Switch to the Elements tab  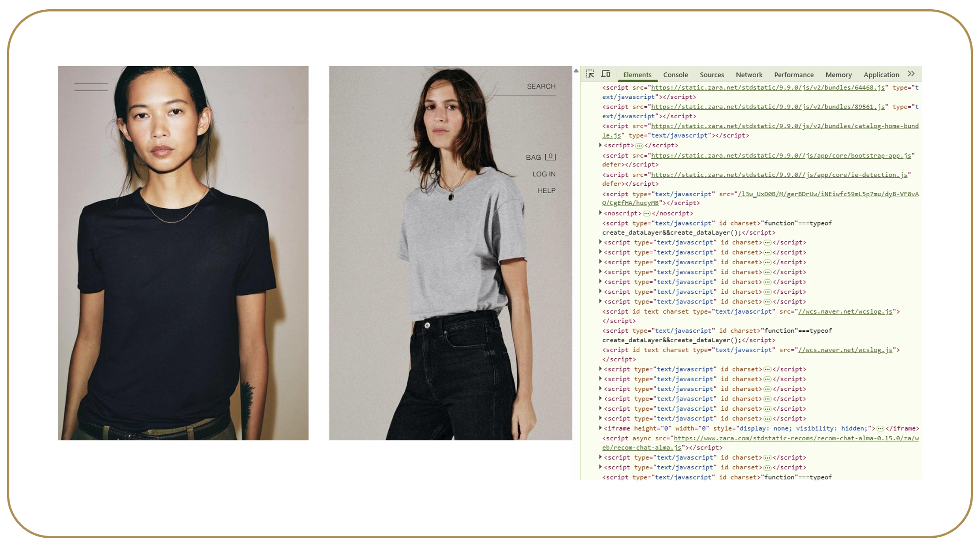click(637, 75)
